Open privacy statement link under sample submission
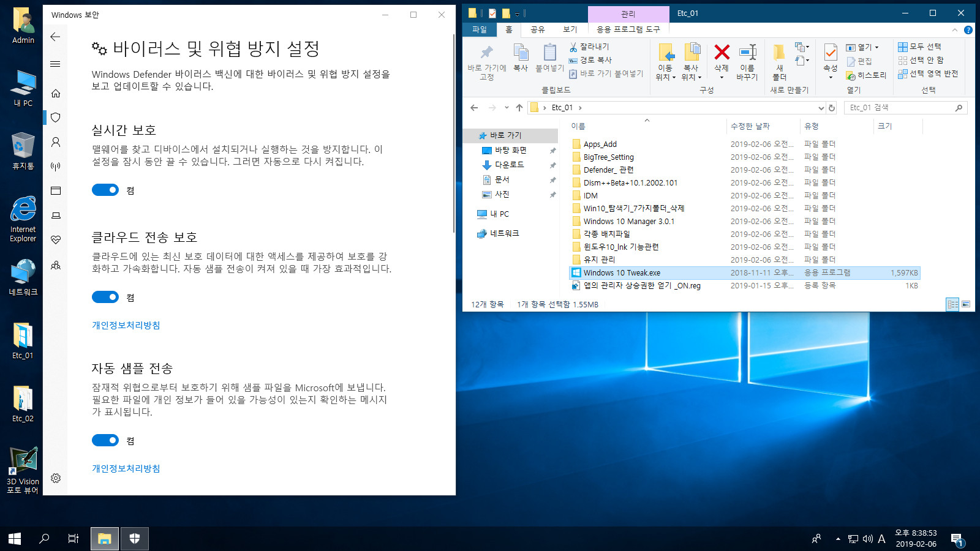The image size is (980, 551). (x=126, y=468)
